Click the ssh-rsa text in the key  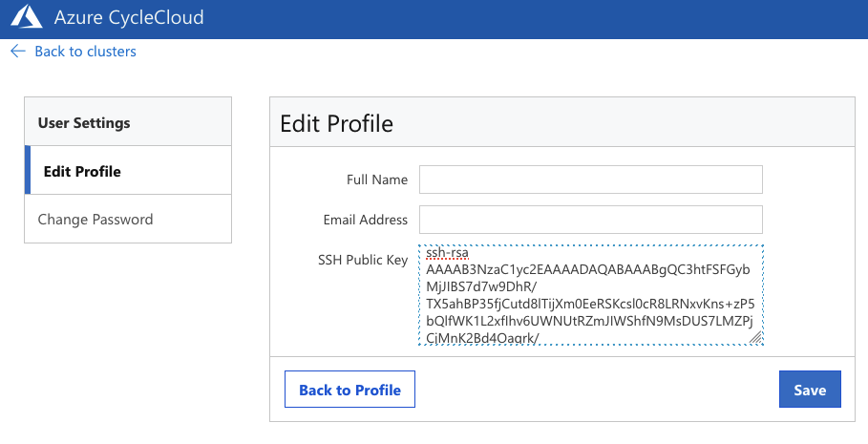coord(447,252)
